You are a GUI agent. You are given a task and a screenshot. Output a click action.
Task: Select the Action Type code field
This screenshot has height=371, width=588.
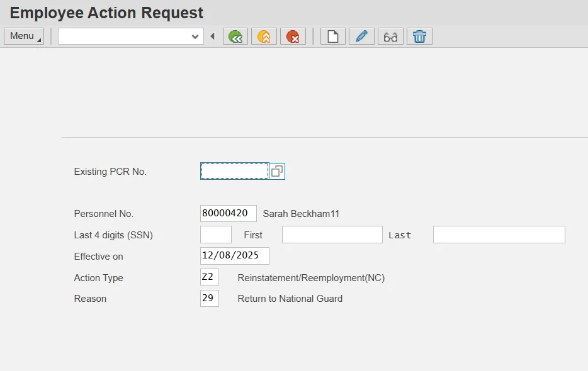pyautogui.click(x=210, y=277)
